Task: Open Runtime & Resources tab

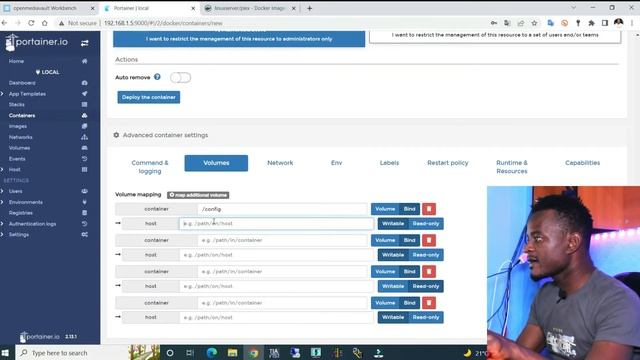Action: coord(512,167)
